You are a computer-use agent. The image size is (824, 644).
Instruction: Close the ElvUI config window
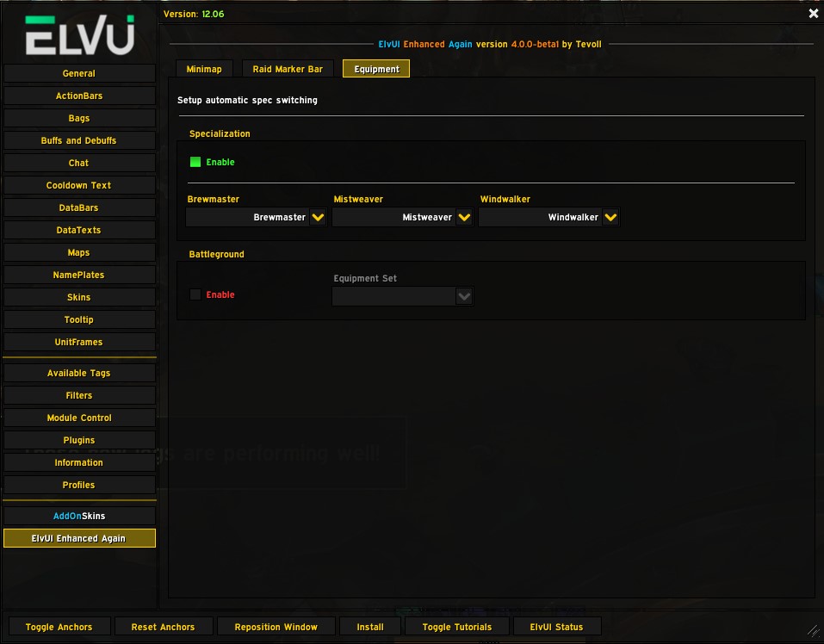[x=813, y=14]
